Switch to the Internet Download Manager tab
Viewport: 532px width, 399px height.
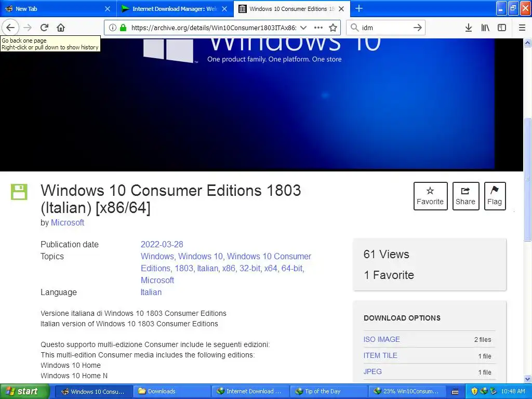(x=175, y=9)
